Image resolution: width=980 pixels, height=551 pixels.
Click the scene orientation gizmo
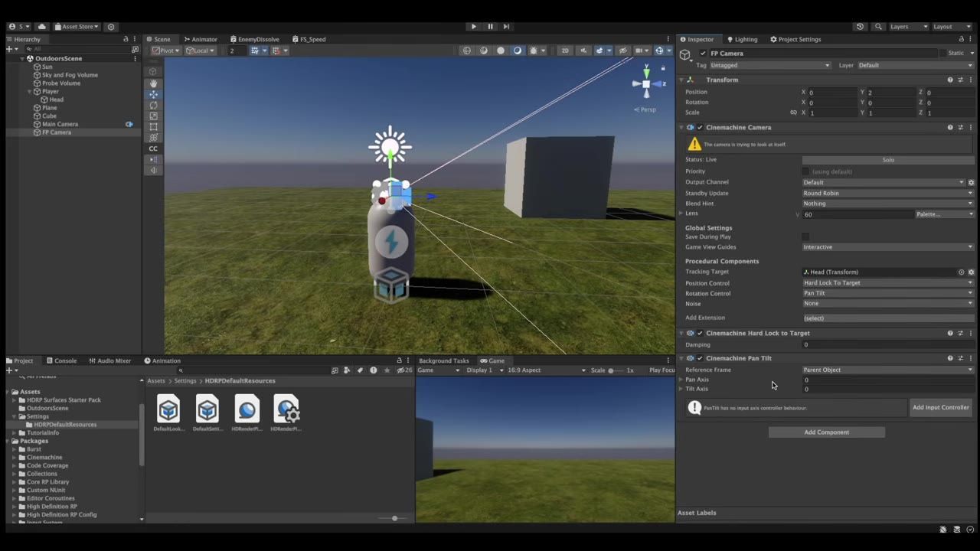pos(646,83)
